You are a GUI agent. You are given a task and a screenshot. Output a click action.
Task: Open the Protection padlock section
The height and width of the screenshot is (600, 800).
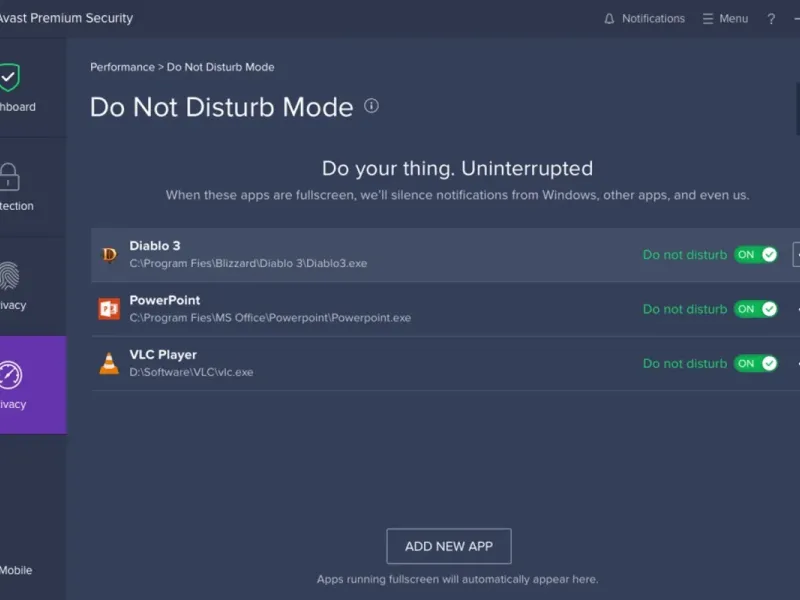point(10,177)
